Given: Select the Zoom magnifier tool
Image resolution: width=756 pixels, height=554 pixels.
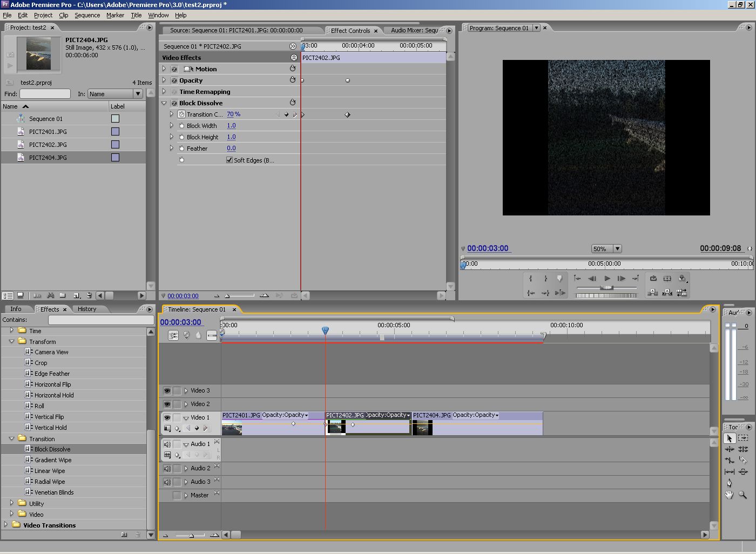Looking at the screenshot, I should 743,495.
